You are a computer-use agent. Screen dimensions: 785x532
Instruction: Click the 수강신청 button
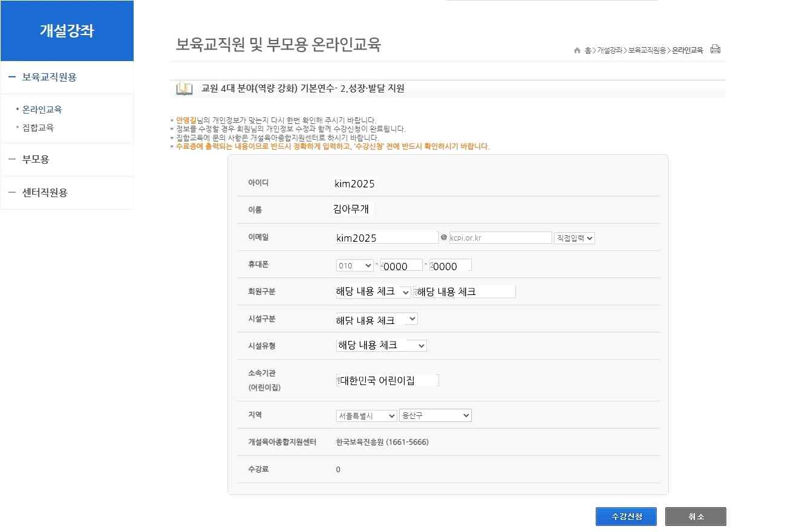[626, 517]
